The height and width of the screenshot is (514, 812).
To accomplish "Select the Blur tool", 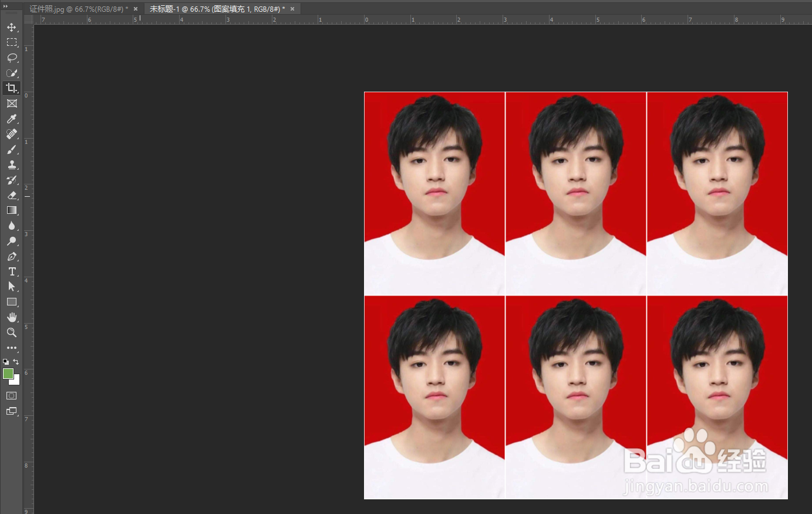I will pyautogui.click(x=12, y=226).
